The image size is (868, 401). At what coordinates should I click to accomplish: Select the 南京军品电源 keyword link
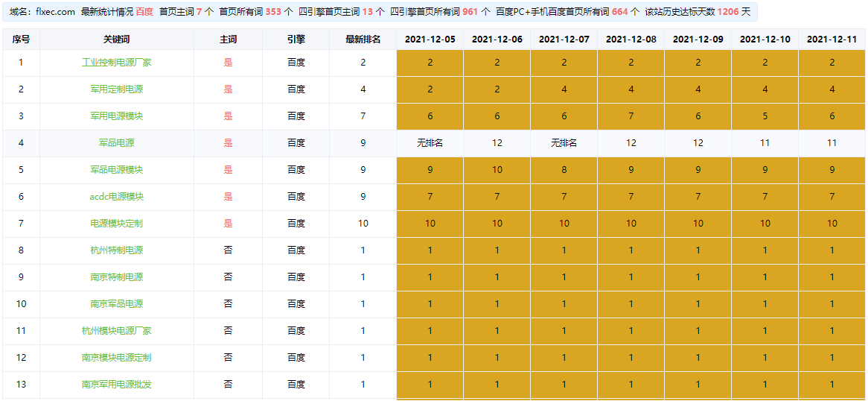116,304
